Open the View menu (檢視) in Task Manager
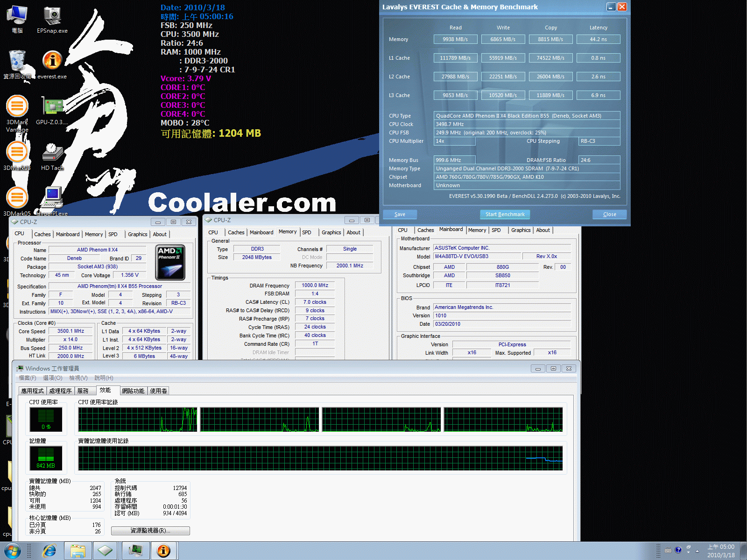The image size is (747, 560). coord(78,378)
